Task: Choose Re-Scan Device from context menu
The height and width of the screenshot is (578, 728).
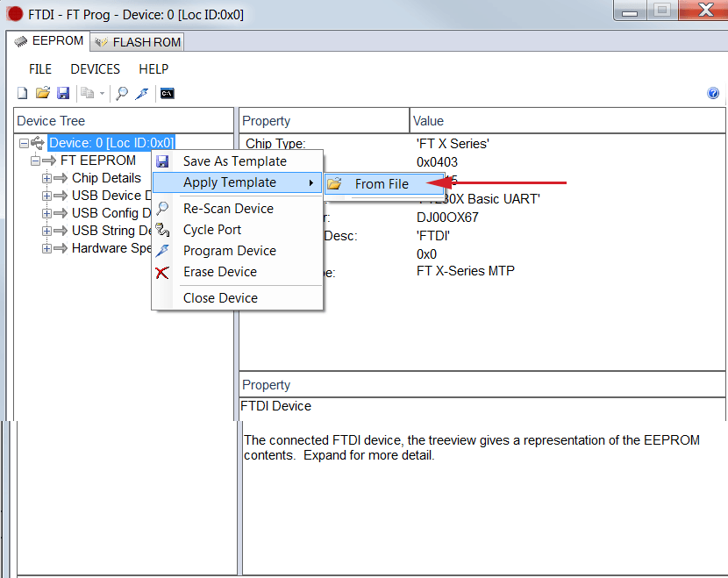Action: pyautogui.click(x=237, y=209)
